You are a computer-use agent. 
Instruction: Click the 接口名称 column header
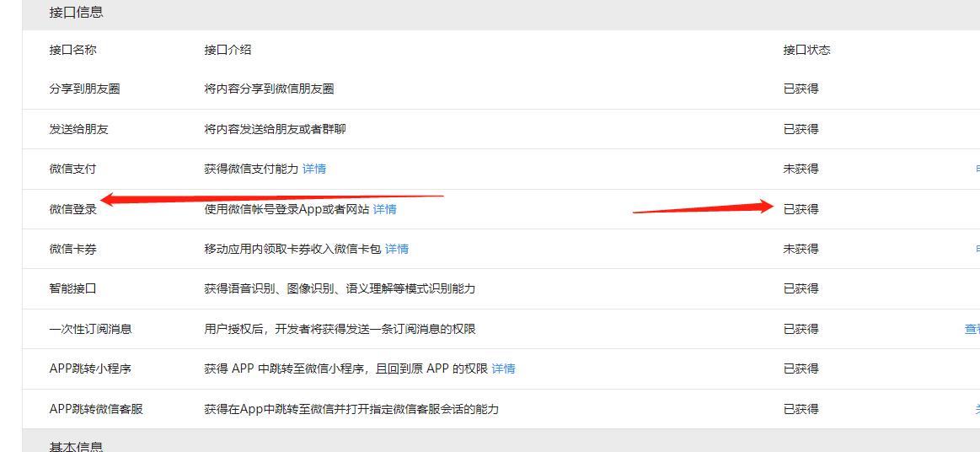(x=73, y=50)
